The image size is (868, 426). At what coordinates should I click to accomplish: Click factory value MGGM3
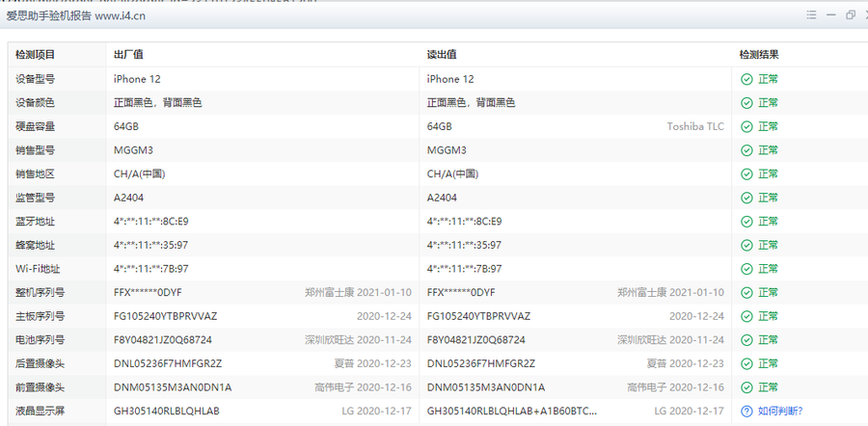133,150
